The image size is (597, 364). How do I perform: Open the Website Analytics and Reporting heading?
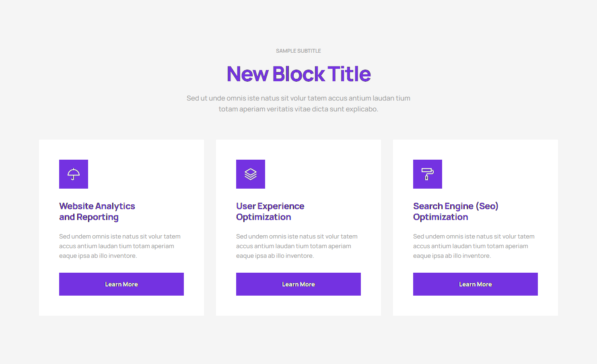click(x=97, y=212)
